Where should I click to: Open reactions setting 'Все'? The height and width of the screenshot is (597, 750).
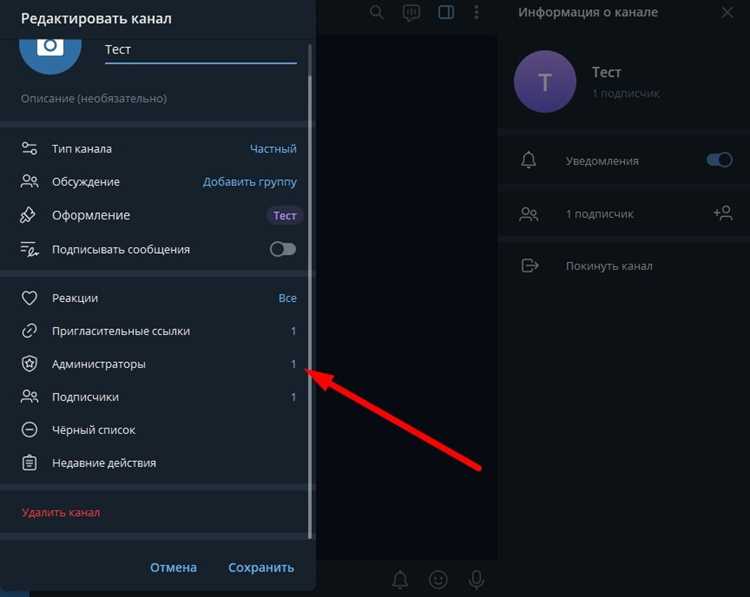(x=287, y=298)
